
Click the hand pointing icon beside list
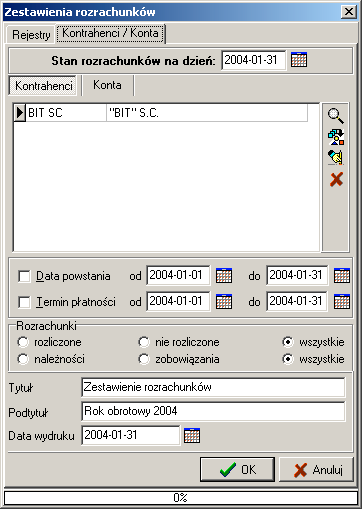[x=336, y=157]
